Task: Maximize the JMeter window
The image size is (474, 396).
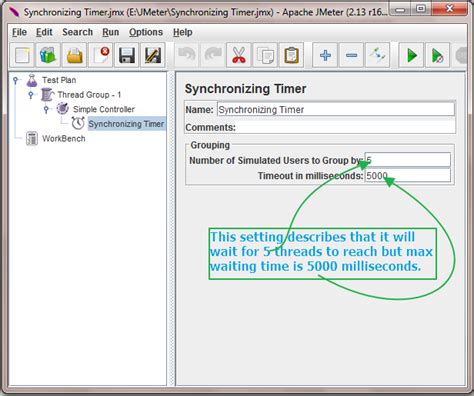Action: click(421, 9)
